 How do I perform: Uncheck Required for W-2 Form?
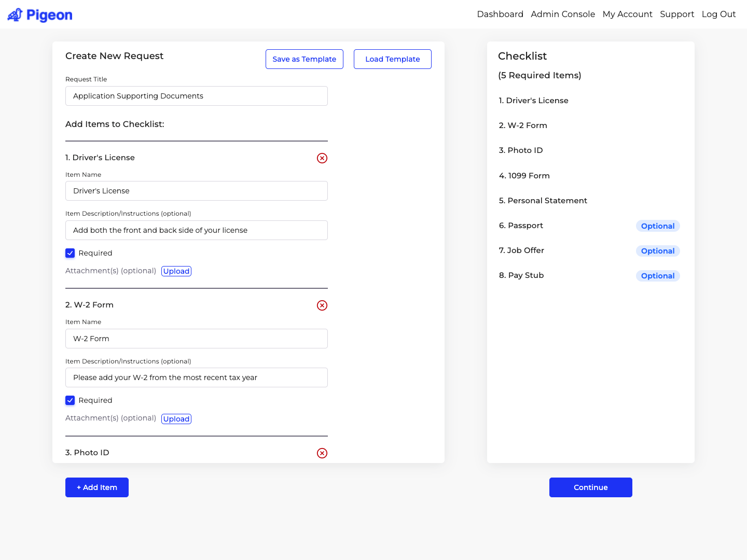tap(70, 400)
